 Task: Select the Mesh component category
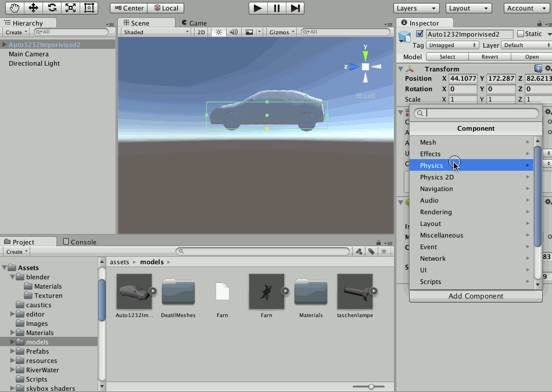click(471, 142)
